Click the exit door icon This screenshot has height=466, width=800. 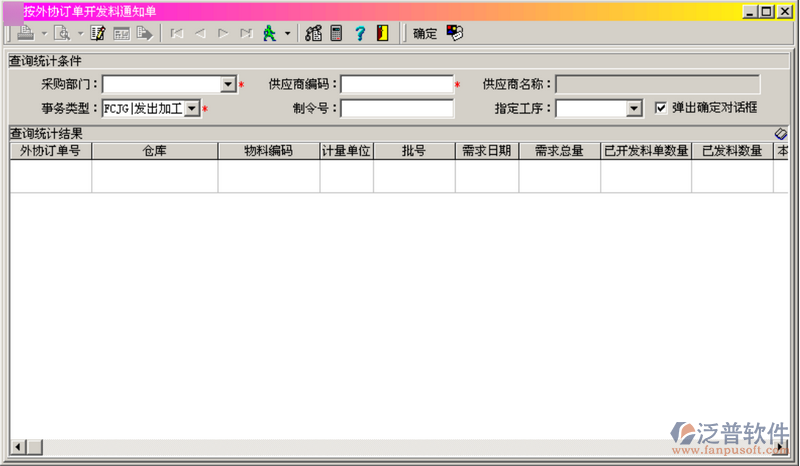click(x=383, y=34)
